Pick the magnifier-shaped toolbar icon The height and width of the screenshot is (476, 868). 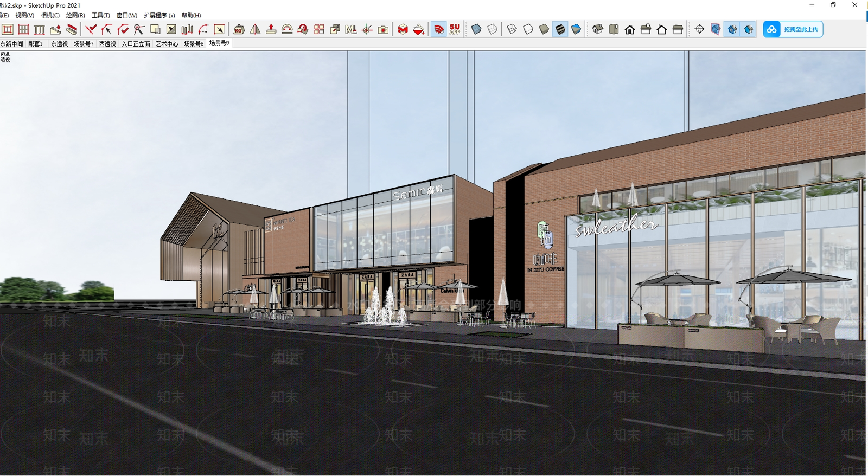139,29
